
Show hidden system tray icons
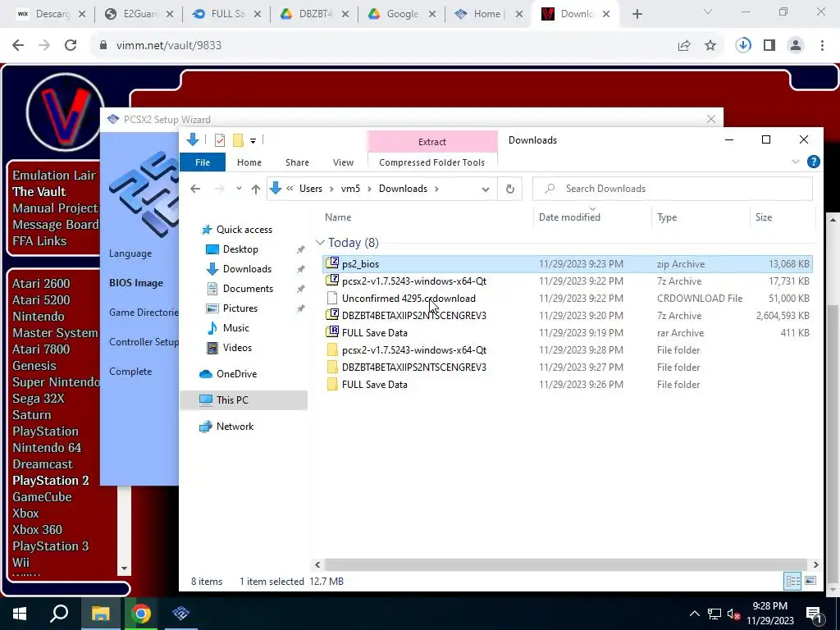(x=694, y=614)
